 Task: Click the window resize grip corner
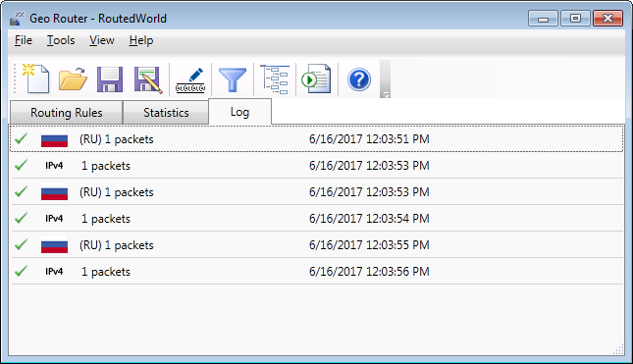[x=618, y=349]
